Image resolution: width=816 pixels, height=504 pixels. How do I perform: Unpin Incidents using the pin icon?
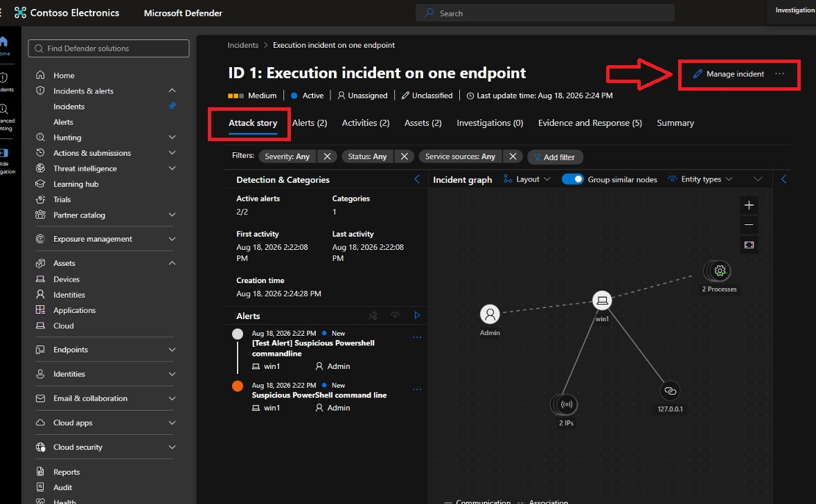click(x=172, y=106)
